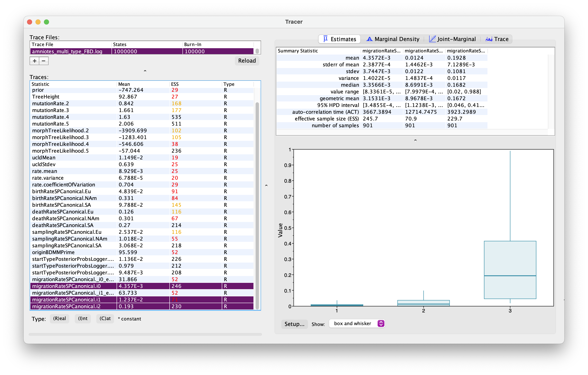
Task: Click the Summary Statistic column header
Action: coord(318,51)
